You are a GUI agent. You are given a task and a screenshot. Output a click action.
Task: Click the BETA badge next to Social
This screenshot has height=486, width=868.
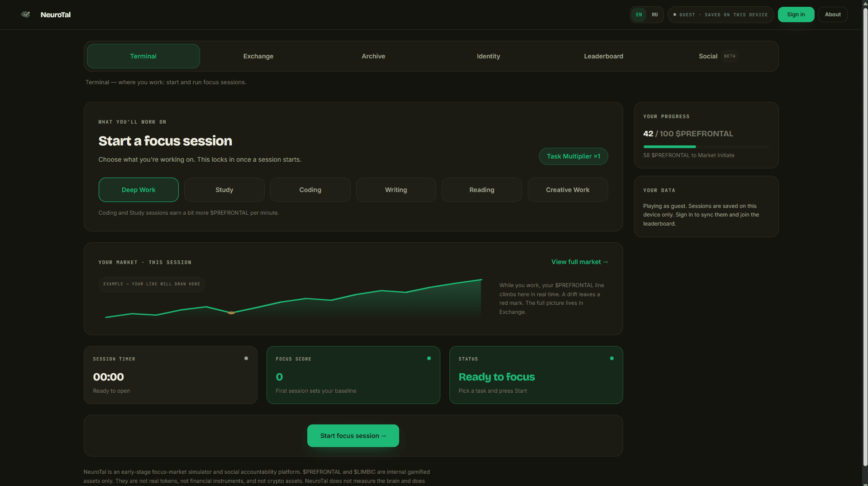coord(730,56)
